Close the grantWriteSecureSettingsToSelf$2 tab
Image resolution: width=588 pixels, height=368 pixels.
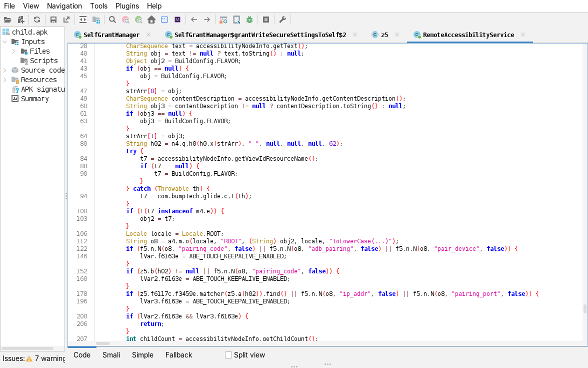click(355, 35)
